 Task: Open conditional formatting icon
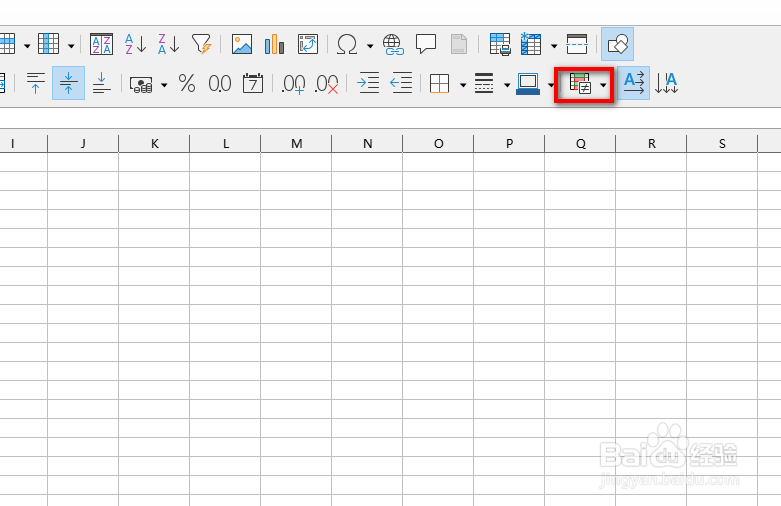tap(580, 84)
